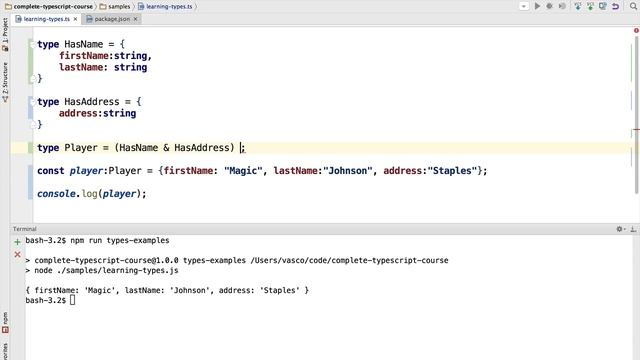Click 'HasName' in the first type declaration

(84, 44)
